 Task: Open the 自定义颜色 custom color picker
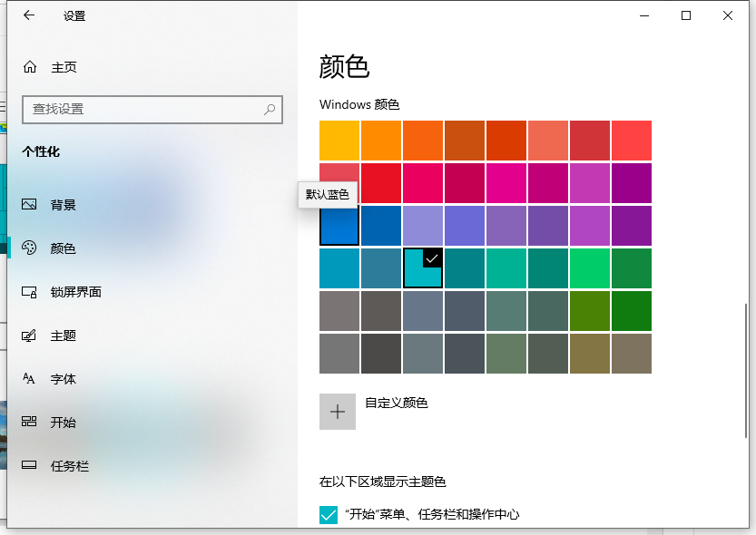click(x=338, y=411)
